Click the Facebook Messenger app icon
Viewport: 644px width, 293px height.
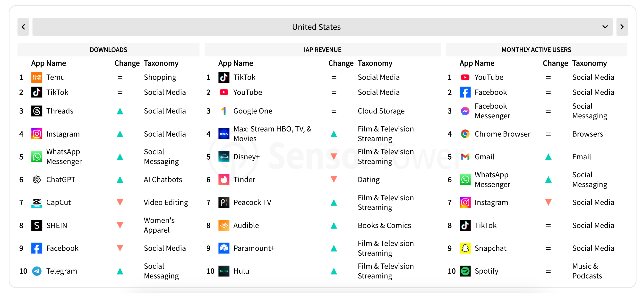click(x=465, y=111)
